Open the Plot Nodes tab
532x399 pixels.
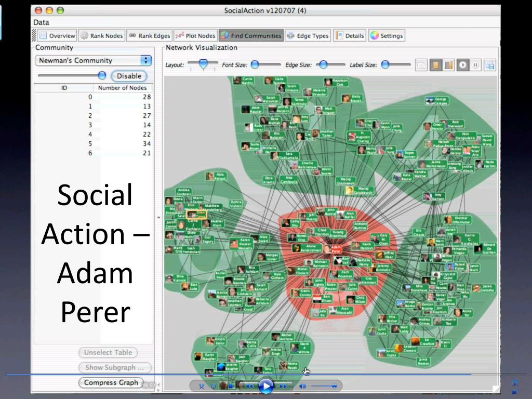click(x=195, y=36)
